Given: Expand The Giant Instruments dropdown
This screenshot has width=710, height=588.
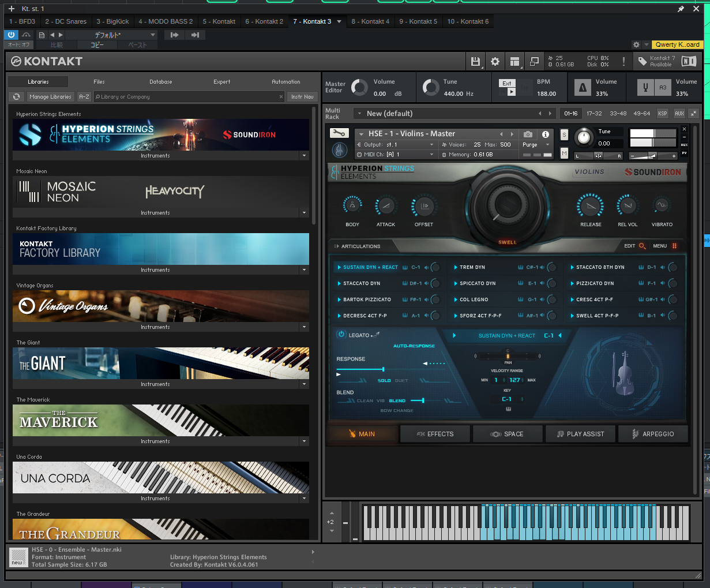Looking at the screenshot, I should (304, 384).
